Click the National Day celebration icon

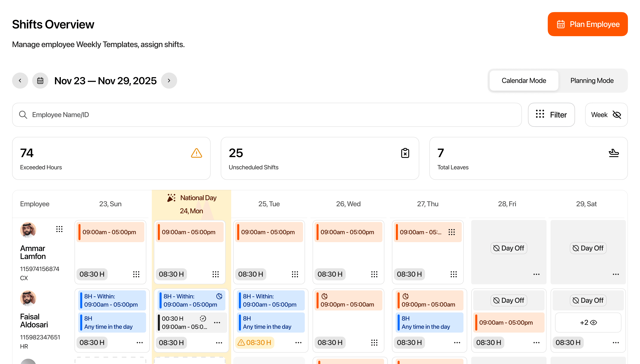pos(171,198)
